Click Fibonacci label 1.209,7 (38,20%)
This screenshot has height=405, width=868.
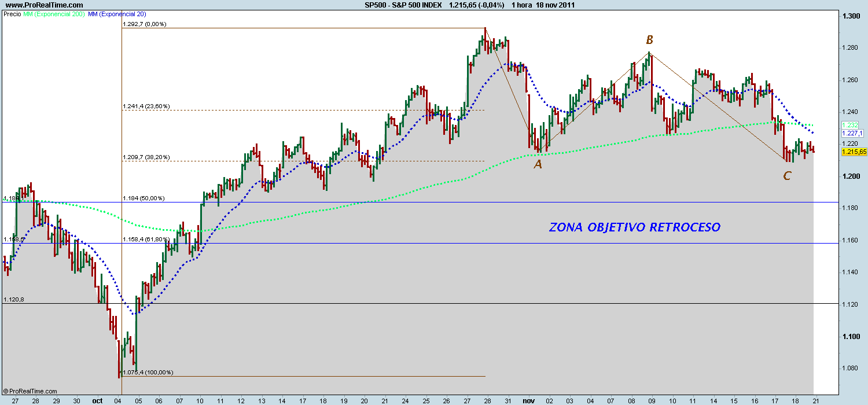146,157
